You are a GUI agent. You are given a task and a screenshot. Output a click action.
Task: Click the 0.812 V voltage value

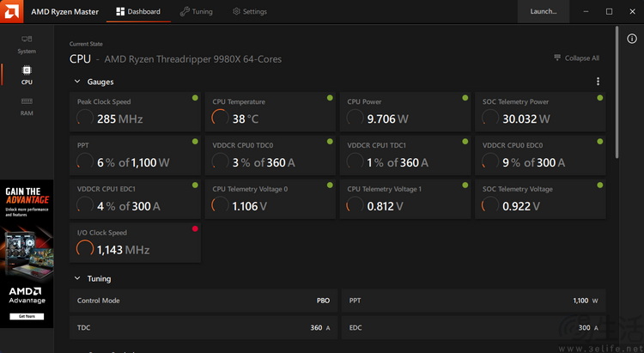385,206
